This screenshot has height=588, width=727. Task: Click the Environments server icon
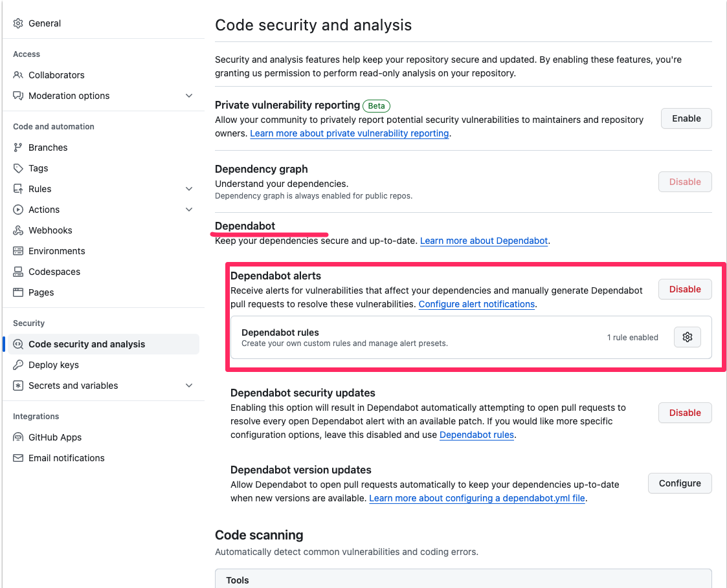[18, 251]
